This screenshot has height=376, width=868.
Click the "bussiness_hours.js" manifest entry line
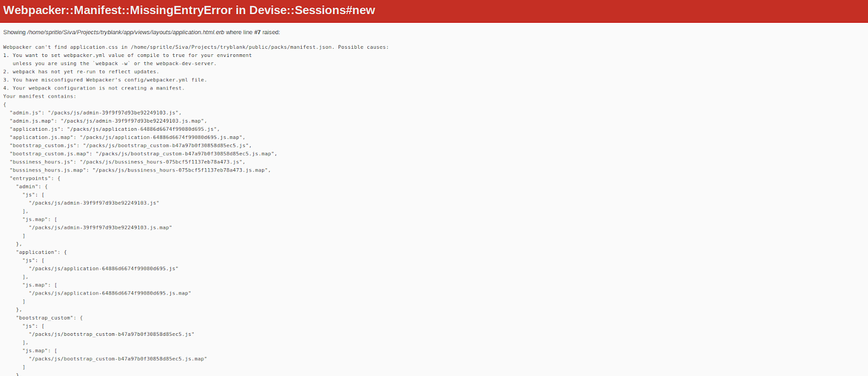[x=127, y=162]
